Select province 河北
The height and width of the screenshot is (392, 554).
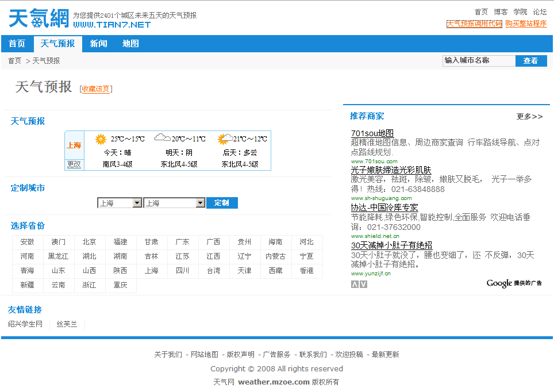tap(307, 242)
